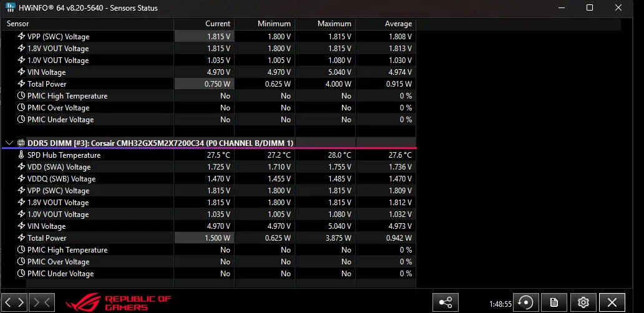Screen dimensions: 644x313
Task: Click the 4.974 V average value
Action: pyautogui.click(x=400, y=72)
